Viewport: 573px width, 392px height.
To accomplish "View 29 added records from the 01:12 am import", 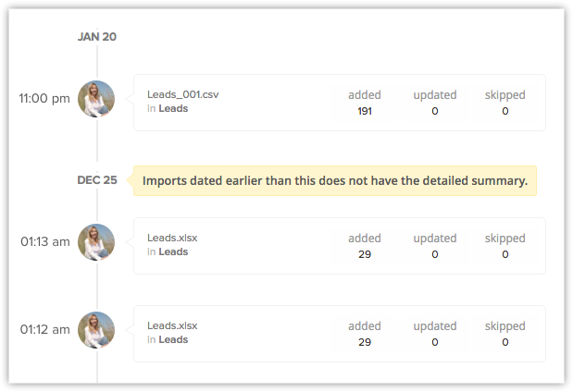I will pos(364,342).
